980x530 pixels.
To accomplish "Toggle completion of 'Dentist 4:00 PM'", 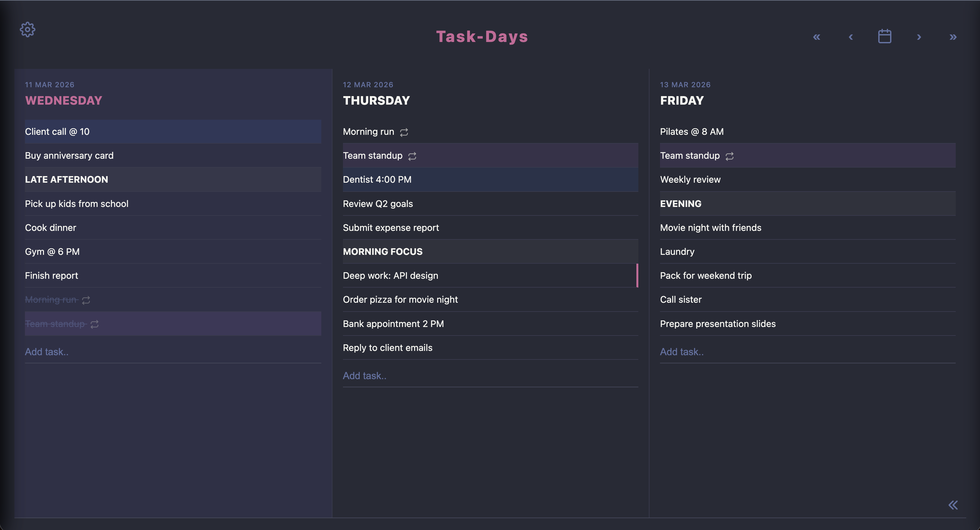I will point(377,179).
